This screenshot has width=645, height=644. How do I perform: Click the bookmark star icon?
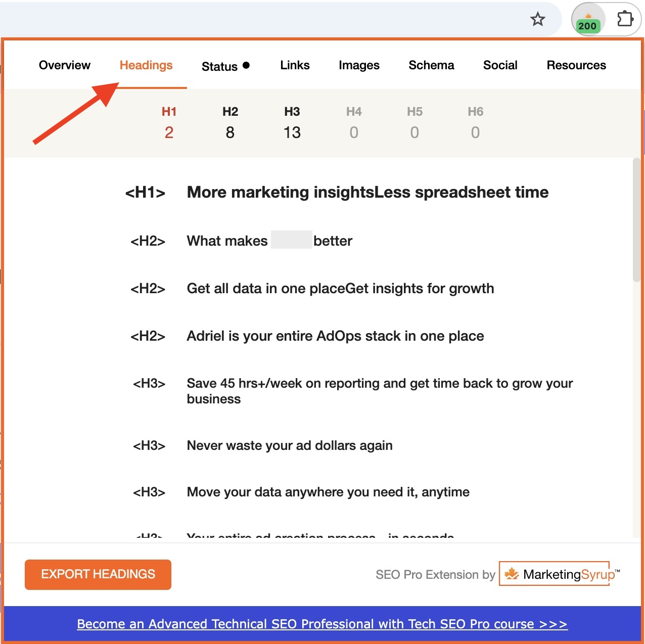coord(537,20)
